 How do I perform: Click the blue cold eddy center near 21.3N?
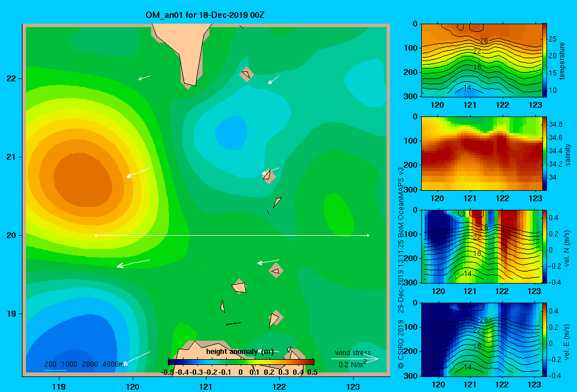pyautogui.click(x=231, y=133)
